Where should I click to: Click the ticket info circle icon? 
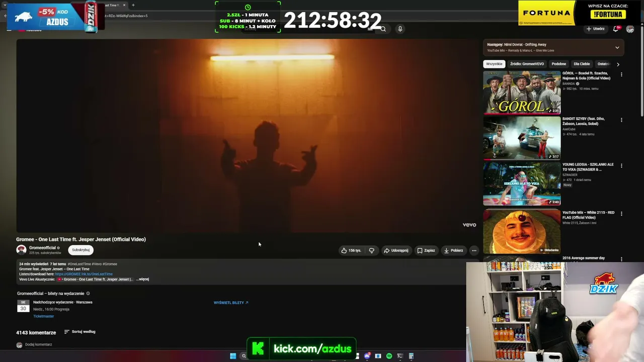88,294
